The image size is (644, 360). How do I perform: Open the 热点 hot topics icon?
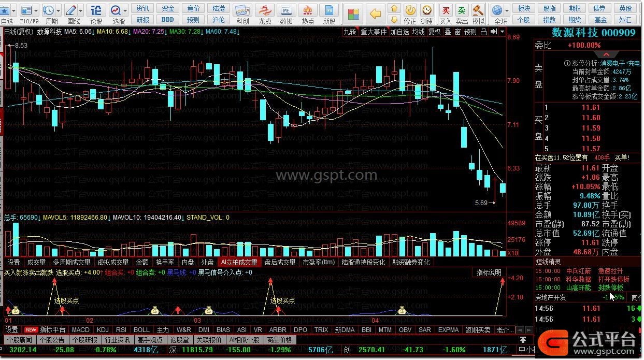pos(308,10)
